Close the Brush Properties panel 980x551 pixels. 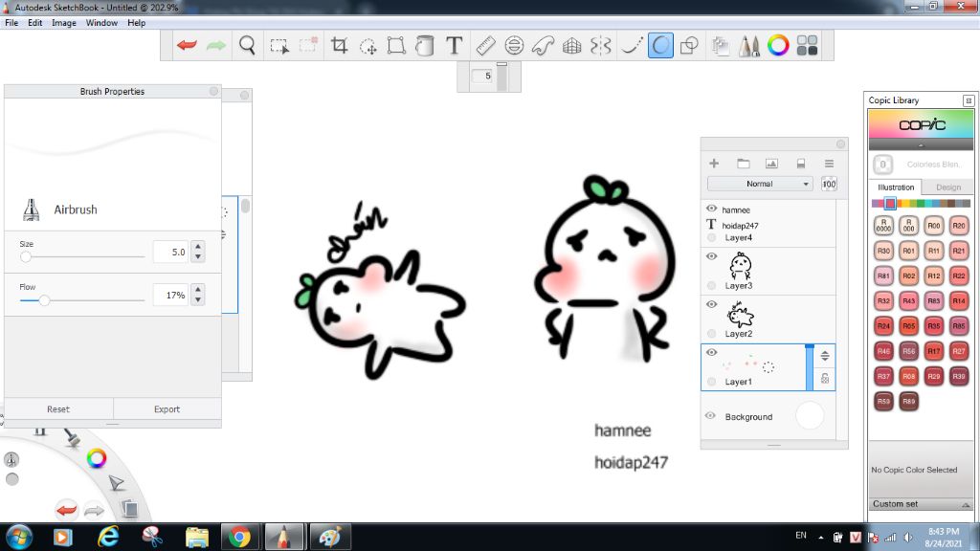(x=213, y=91)
